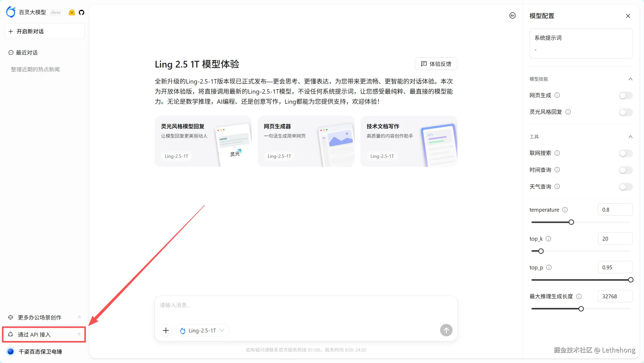Open the GitHub icon link

pyautogui.click(x=82, y=12)
